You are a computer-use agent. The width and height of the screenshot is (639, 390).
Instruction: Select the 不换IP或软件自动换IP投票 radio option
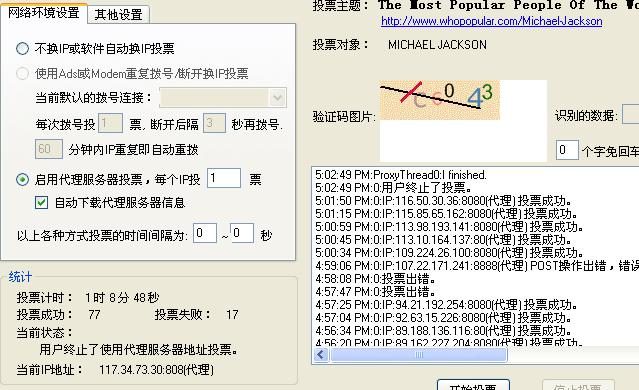(22, 49)
